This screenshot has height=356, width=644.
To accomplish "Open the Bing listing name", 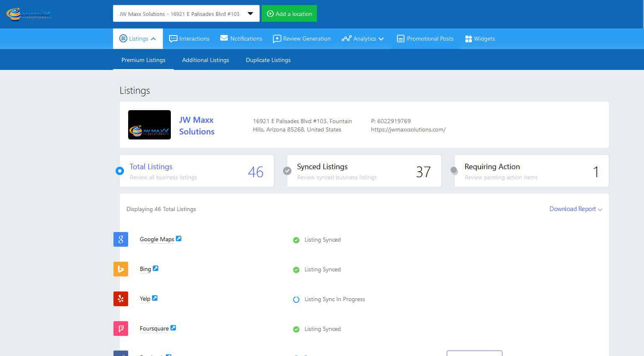I will point(145,269).
